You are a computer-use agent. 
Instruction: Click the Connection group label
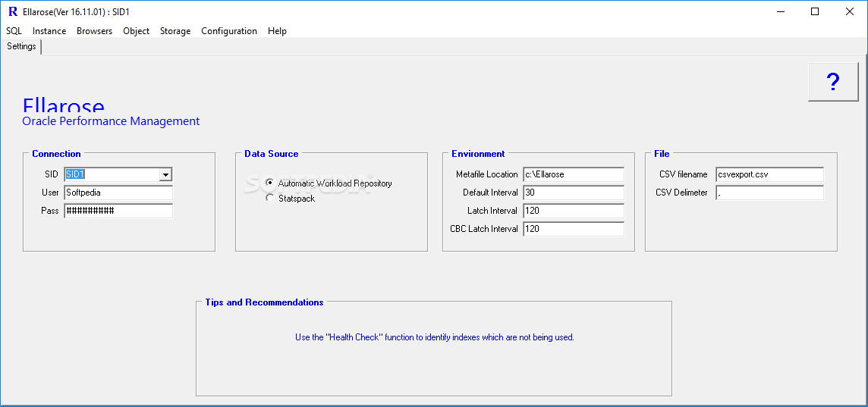(x=56, y=154)
